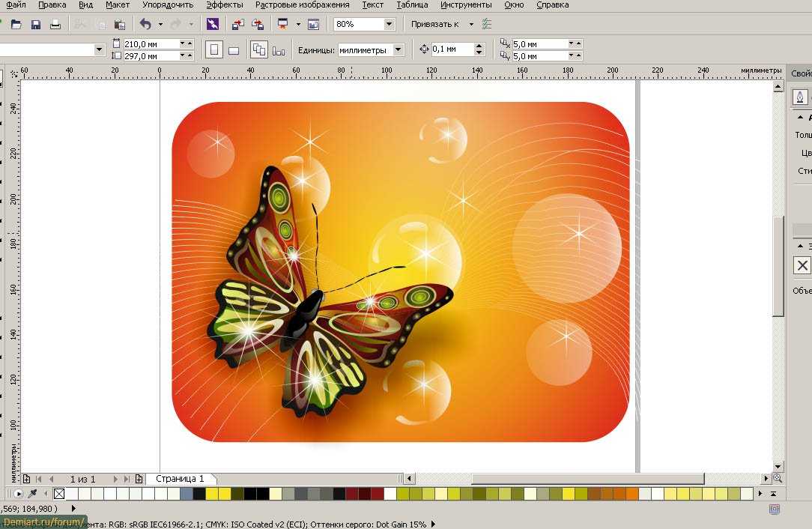Increase page height 297,0 мм spinner
The width and height of the screenshot is (812, 529).
pos(190,55)
